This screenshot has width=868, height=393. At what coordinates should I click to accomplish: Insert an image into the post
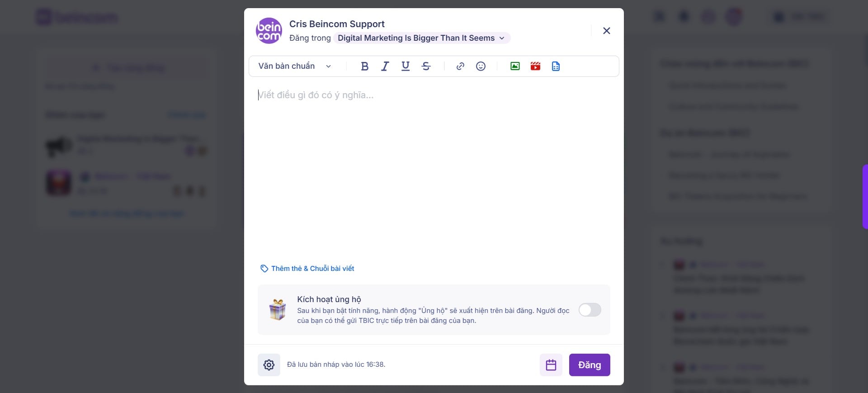click(x=515, y=66)
